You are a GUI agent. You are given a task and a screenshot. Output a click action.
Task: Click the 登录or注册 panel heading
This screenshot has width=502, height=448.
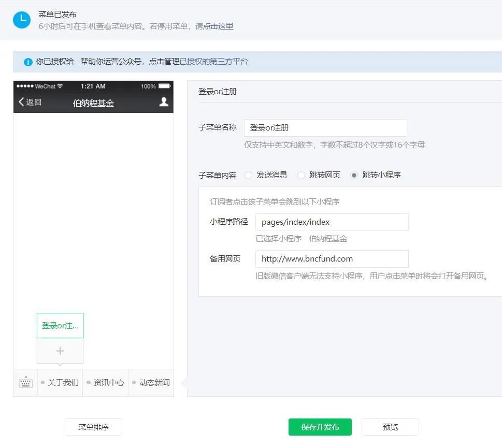coord(218,92)
